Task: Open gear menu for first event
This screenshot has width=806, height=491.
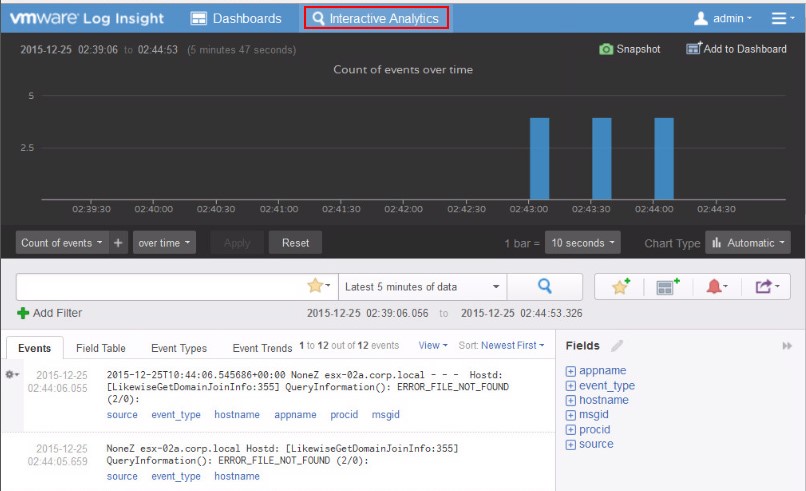Action: [12, 375]
